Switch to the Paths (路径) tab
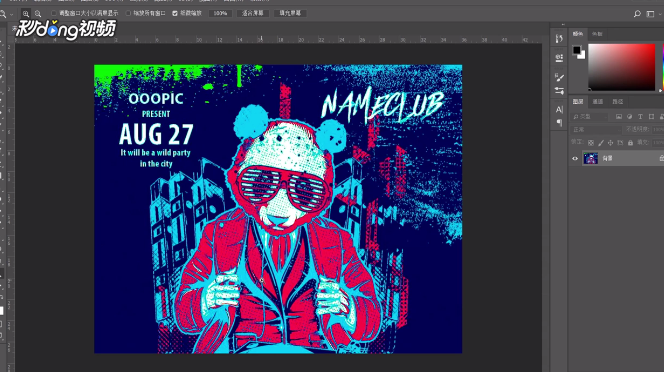 tap(617, 102)
